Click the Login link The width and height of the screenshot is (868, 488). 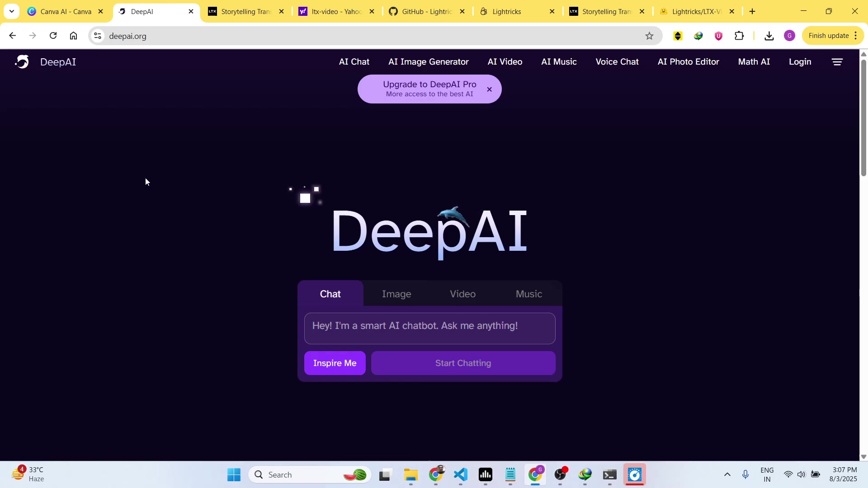coord(800,62)
